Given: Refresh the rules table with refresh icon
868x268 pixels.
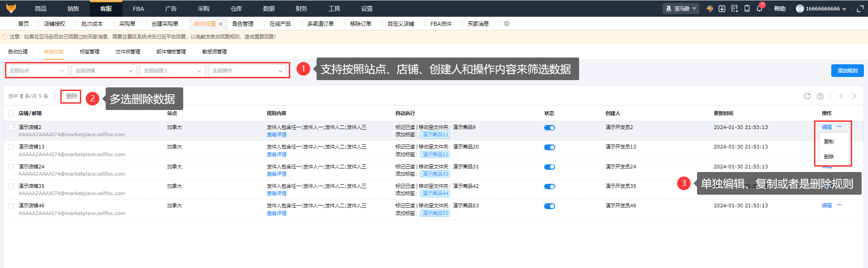Looking at the screenshot, I should [807, 96].
